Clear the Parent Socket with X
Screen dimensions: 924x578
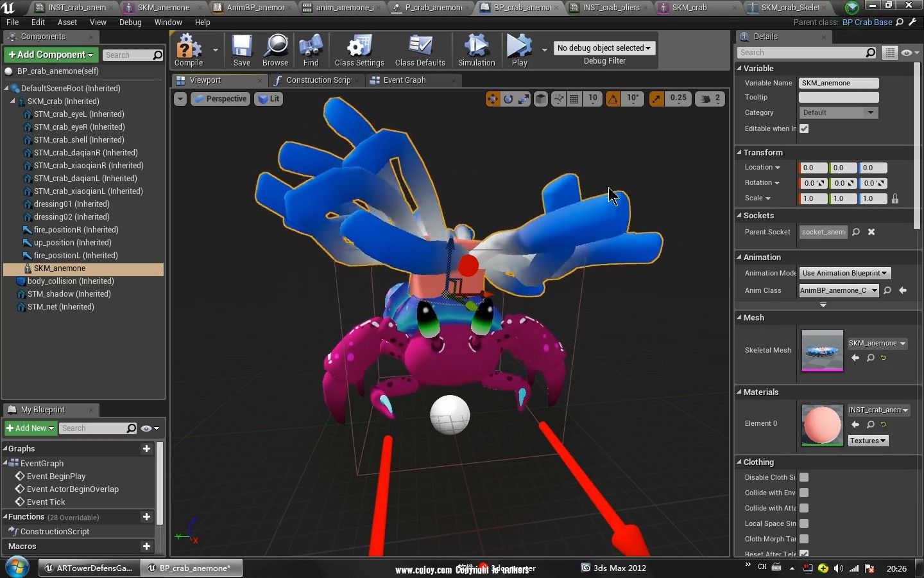coord(871,232)
